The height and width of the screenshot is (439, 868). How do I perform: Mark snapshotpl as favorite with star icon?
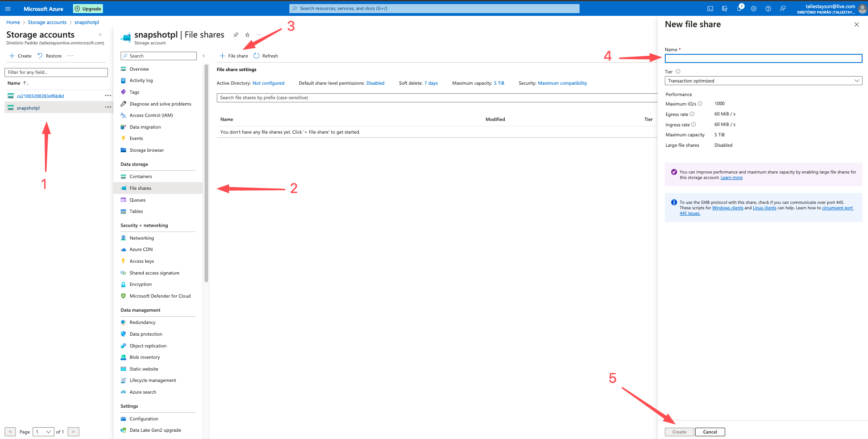point(247,35)
